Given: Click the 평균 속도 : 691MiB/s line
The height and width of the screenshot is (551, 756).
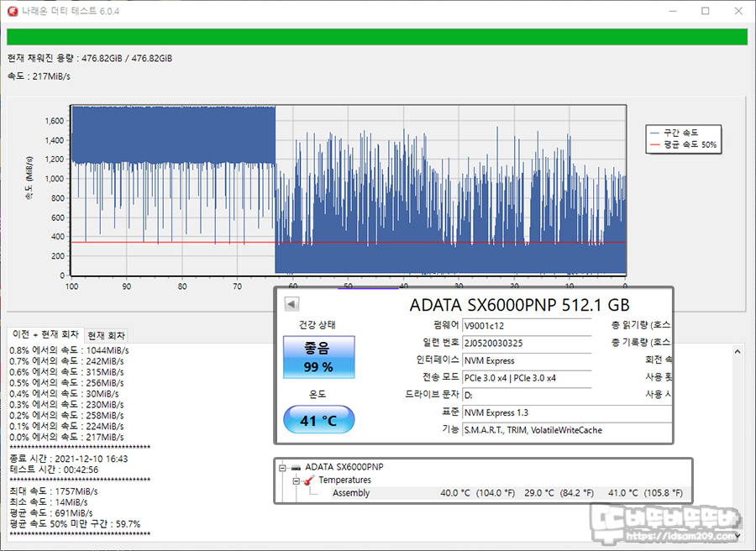Looking at the screenshot, I should click(x=51, y=513).
